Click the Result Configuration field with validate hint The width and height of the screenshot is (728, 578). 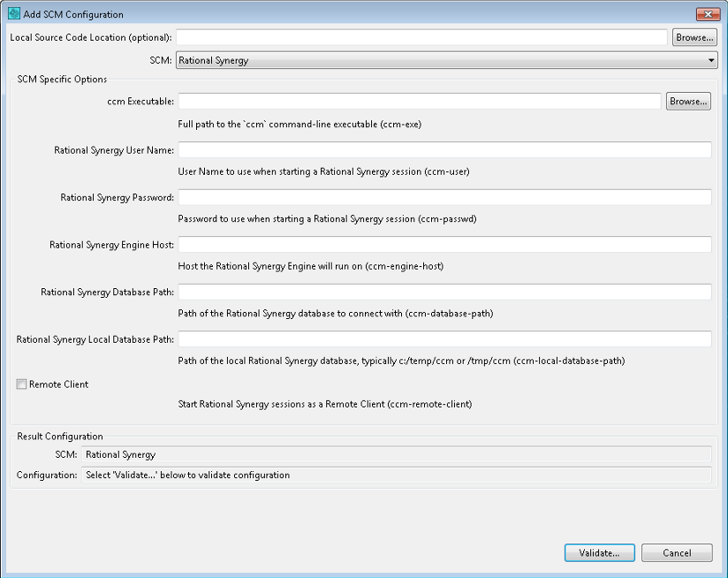[397, 475]
